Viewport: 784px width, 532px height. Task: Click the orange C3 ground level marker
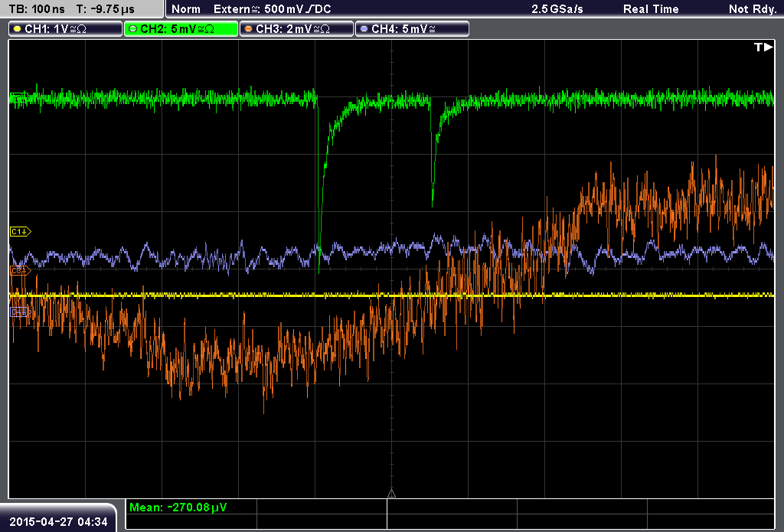coord(21,270)
